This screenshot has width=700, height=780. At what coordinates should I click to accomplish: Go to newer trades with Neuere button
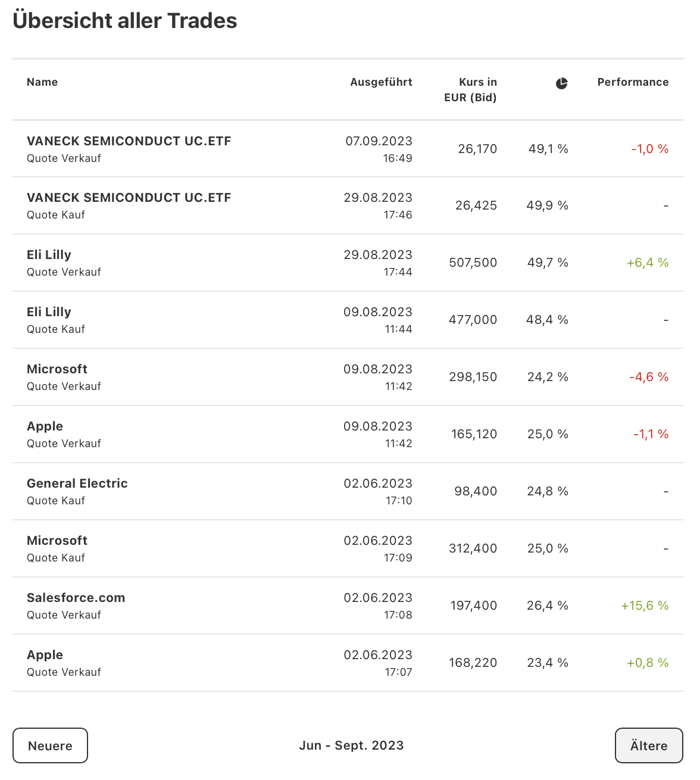[x=50, y=745]
